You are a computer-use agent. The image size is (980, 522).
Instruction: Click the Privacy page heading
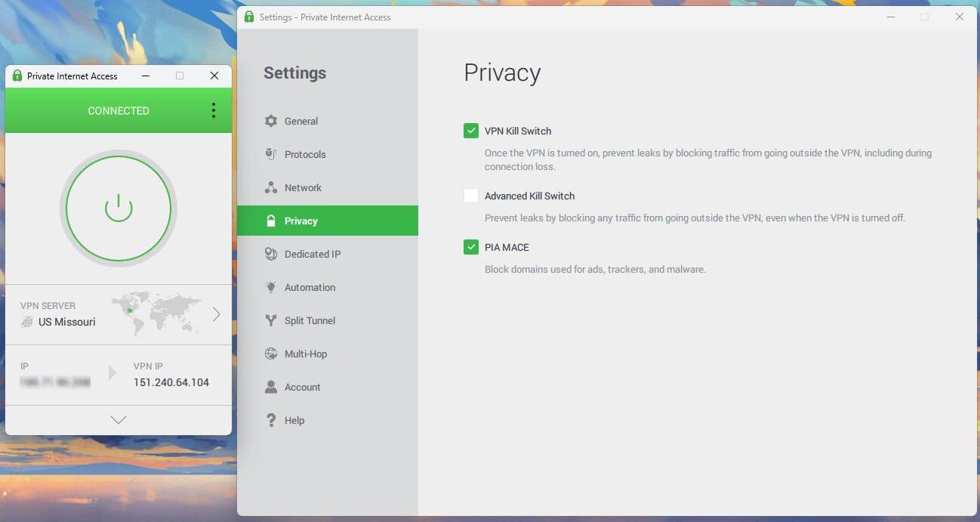[502, 73]
